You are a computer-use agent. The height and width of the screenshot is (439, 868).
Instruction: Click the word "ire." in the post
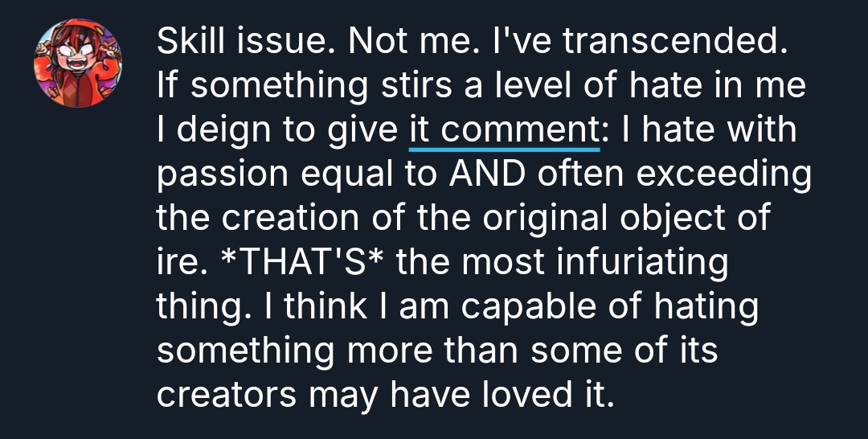coord(177,261)
